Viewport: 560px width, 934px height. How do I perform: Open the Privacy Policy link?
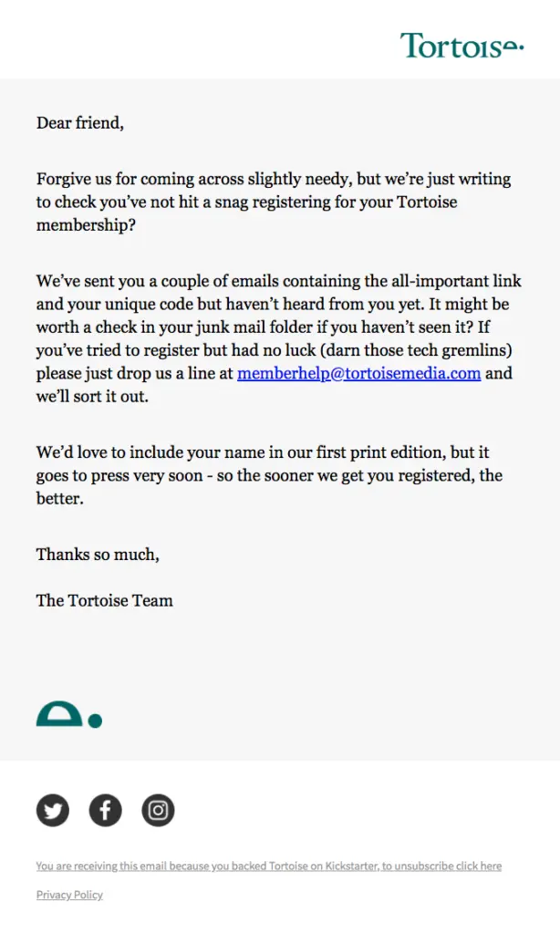[x=69, y=895]
